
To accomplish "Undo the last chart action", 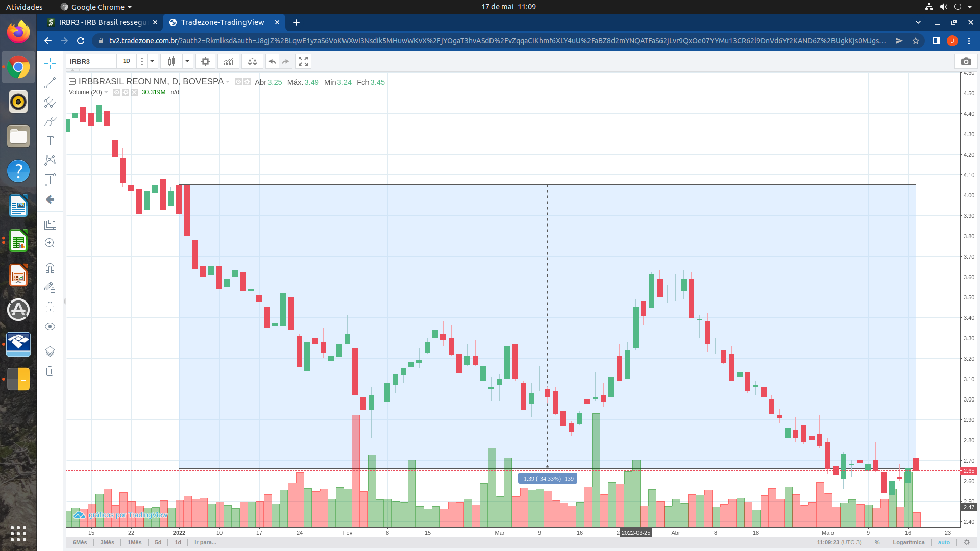I will click(x=273, y=61).
